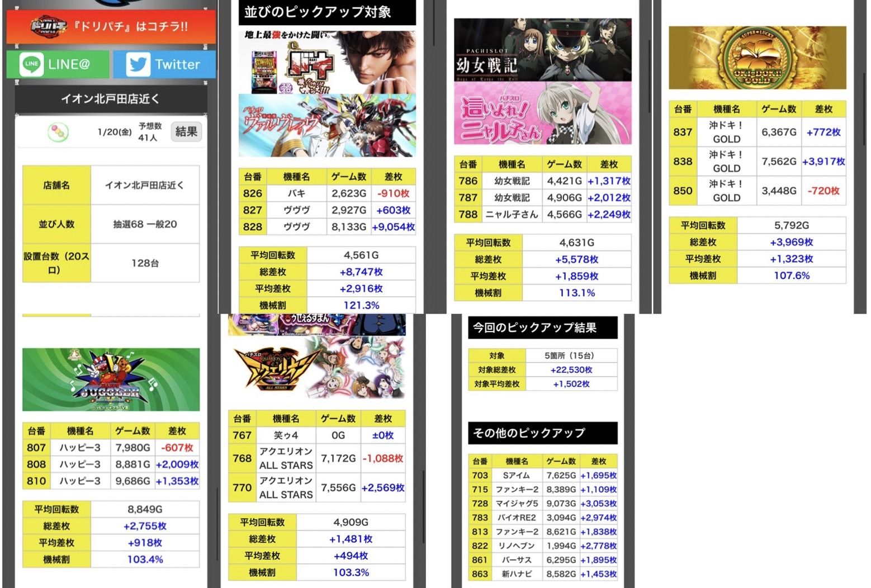The image size is (871, 588).
Task: Select 台番 810 cell
Action: point(36,481)
